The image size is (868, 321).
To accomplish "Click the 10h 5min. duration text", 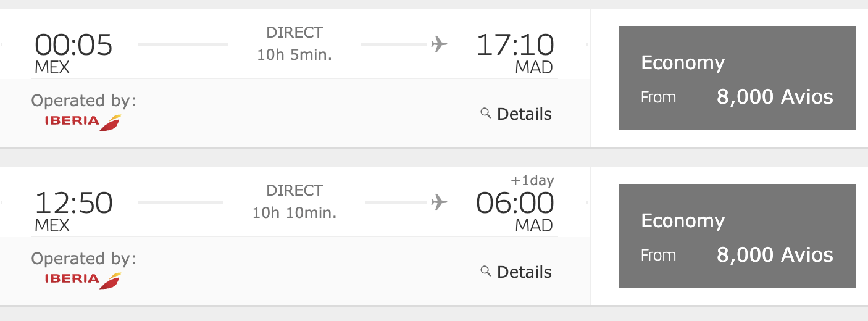I will coord(294,55).
